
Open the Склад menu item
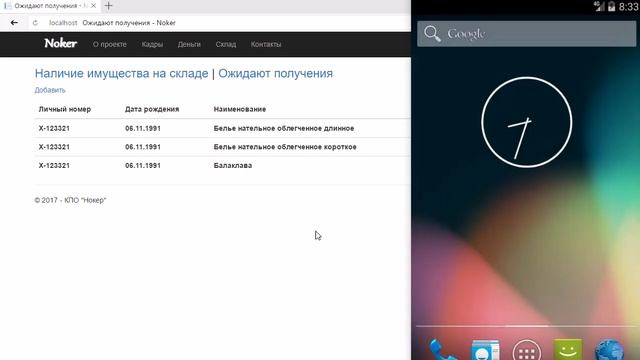click(x=226, y=44)
